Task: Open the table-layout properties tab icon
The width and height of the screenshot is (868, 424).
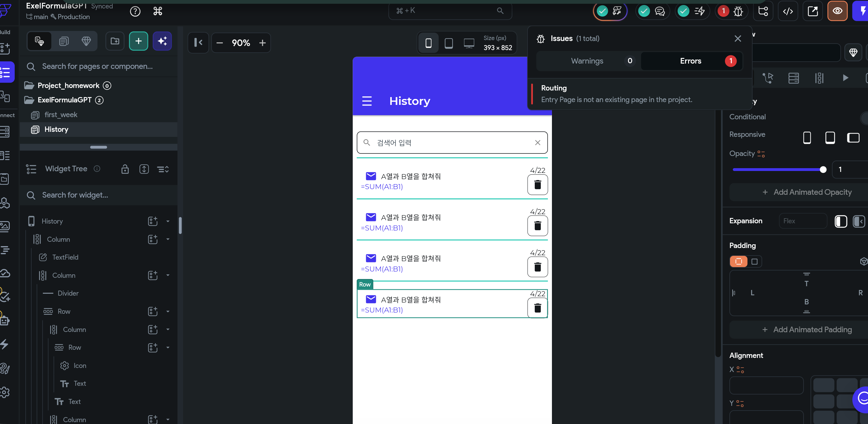Action: coord(793,78)
